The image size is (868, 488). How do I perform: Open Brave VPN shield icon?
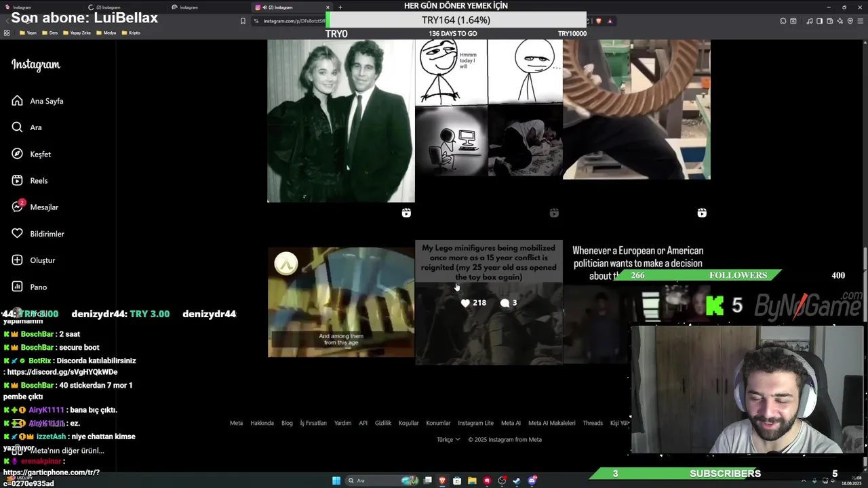pos(850,21)
